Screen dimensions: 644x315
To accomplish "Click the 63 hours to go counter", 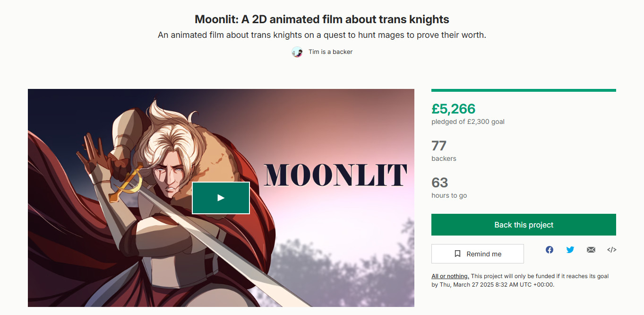I will 440,183.
